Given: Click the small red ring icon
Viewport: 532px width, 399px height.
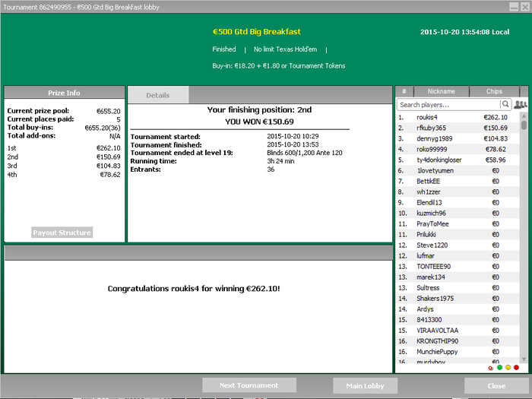Looking at the screenshot, I should pyautogui.click(x=490, y=368).
